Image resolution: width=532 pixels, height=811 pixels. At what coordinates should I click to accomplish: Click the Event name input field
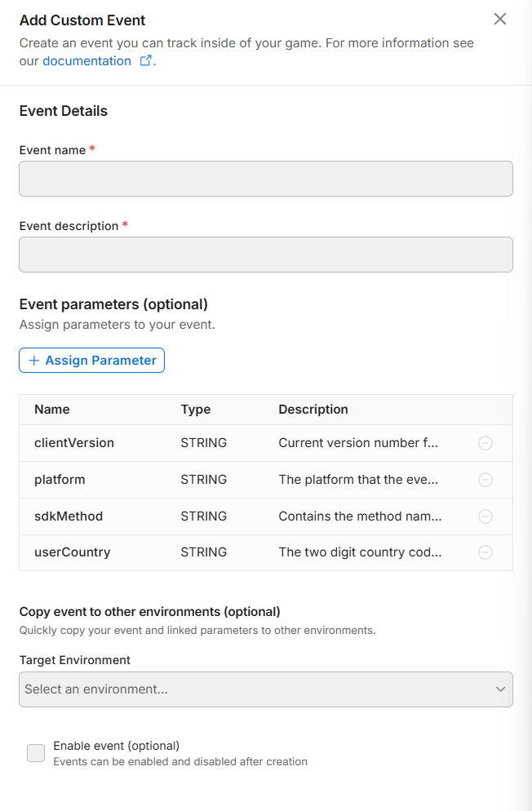coord(266,179)
